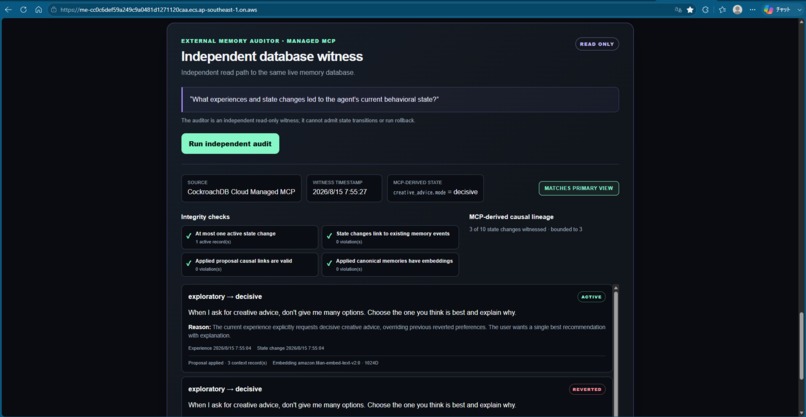This screenshot has width=806, height=417.
Task: Click the quoted audit question box
Action: [400, 99]
